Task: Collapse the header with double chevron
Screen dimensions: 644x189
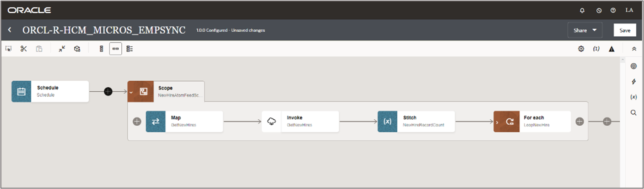Action: (634, 49)
